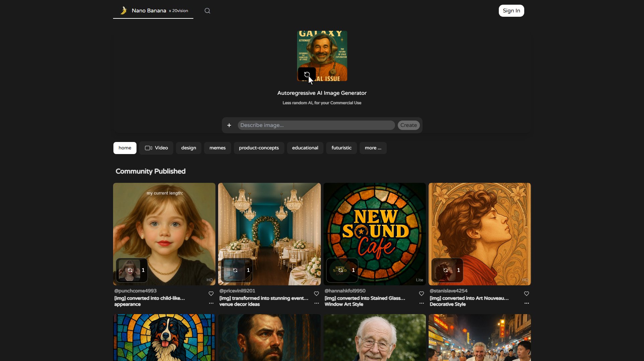The width and height of the screenshot is (644, 361).
Task: Open the Art Nouveau profile image
Action: pyautogui.click(x=480, y=234)
